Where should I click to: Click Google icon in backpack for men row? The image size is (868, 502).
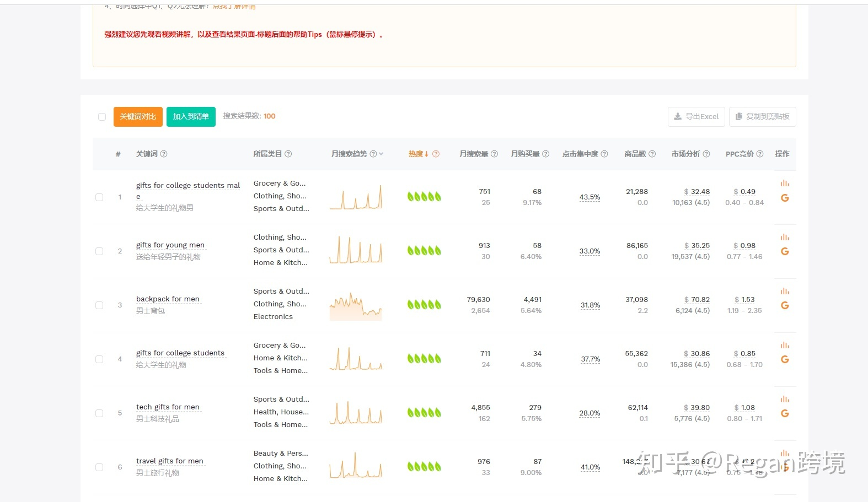(785, 306)
